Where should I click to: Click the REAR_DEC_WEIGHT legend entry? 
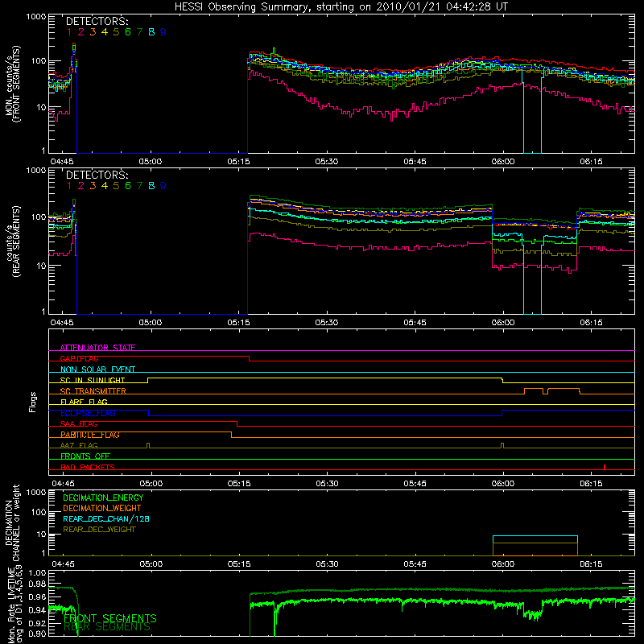click(99, 530)
